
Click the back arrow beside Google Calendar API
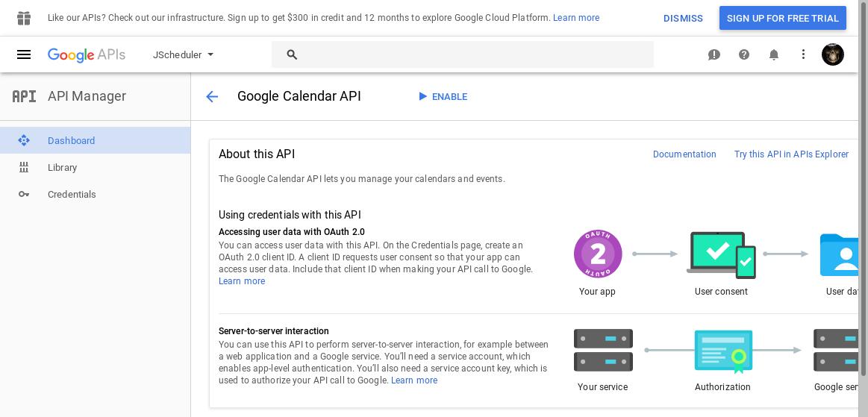point(212,97)
